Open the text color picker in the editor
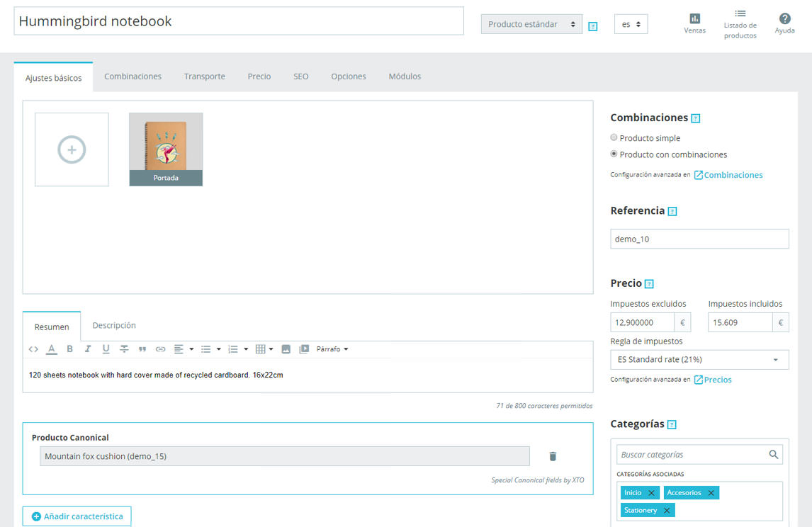812x527 pixels. coord(52,348)
